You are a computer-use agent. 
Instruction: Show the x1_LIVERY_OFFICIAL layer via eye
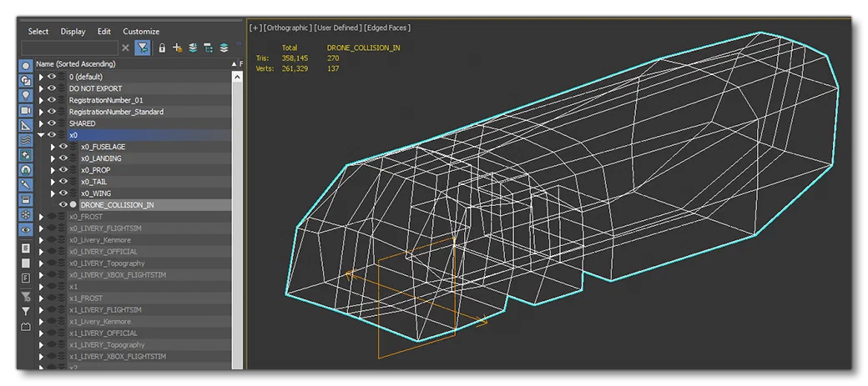[x=52, y=333]
